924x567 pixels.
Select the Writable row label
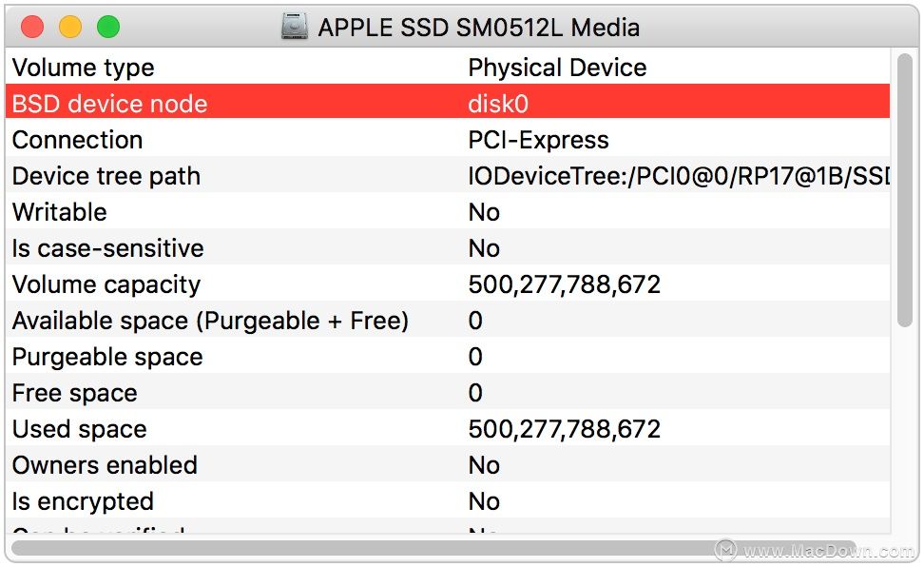60,212
